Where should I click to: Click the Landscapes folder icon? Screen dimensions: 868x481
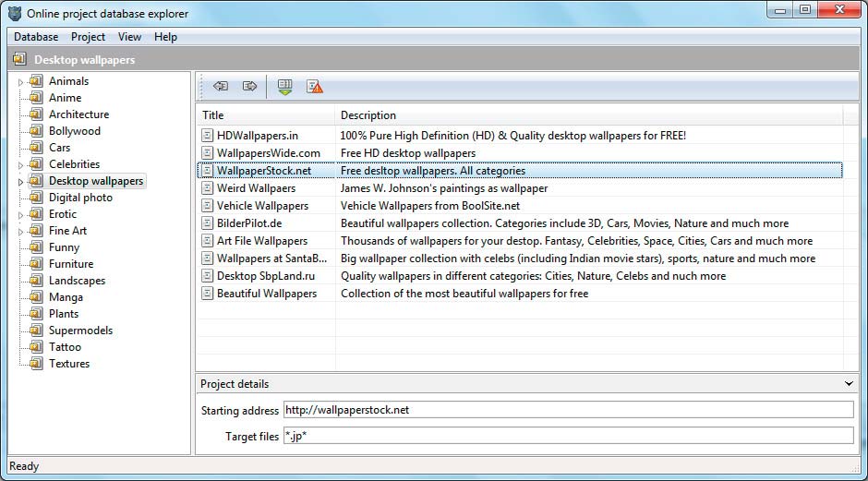[x=36, y=280]
